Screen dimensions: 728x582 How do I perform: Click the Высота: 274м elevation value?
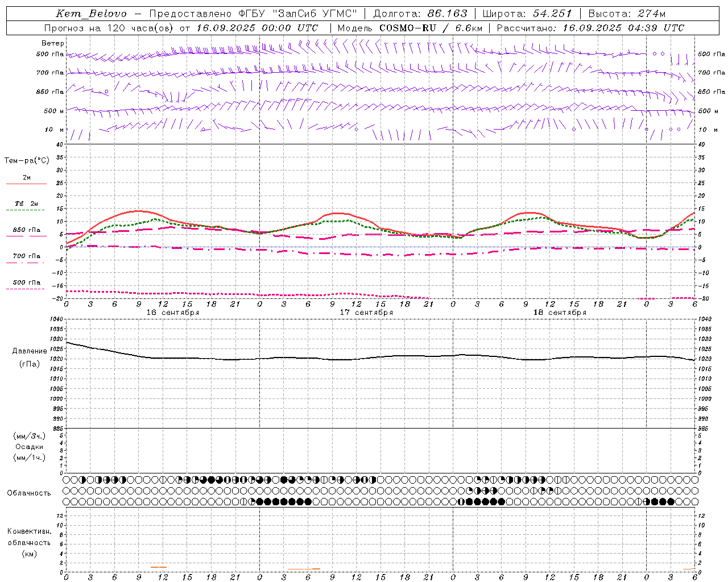click(626, 14)
